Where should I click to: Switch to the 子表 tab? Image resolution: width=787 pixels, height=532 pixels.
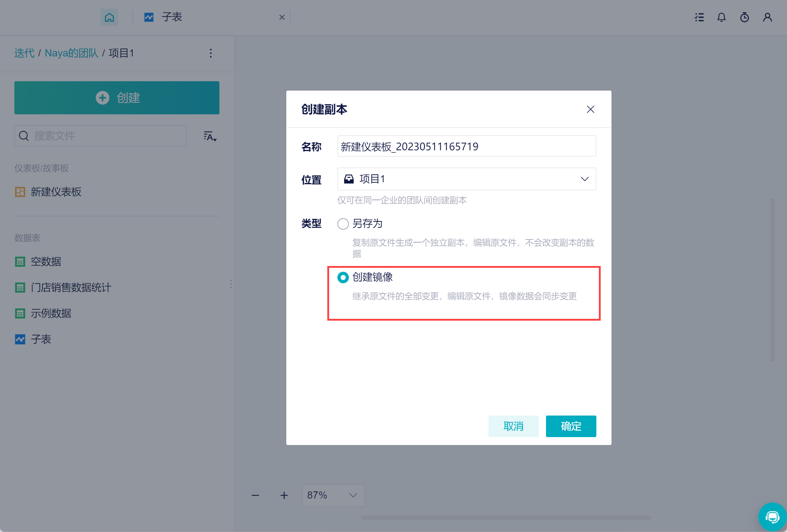(x=172, y=17)
